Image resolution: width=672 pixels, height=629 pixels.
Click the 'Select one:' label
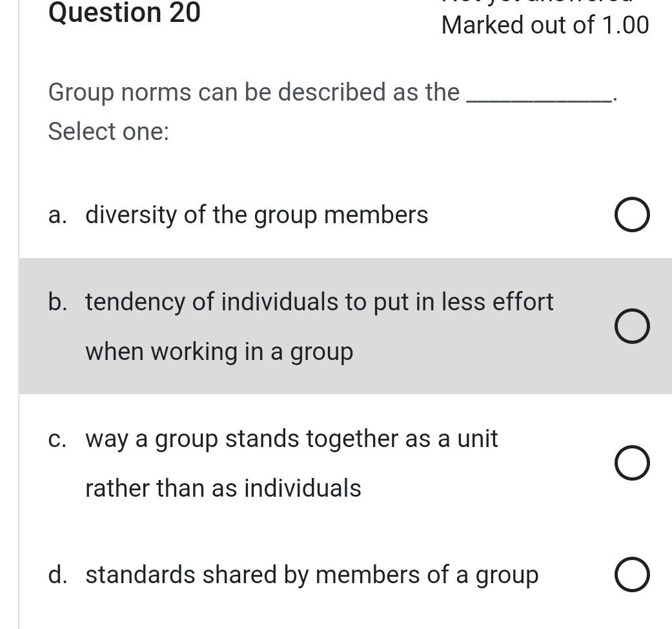(108, 131)
